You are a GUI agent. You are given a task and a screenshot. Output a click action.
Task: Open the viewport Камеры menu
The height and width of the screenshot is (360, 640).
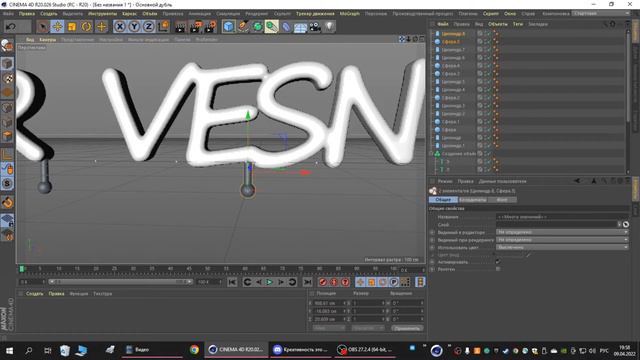[x=47, y=40]
